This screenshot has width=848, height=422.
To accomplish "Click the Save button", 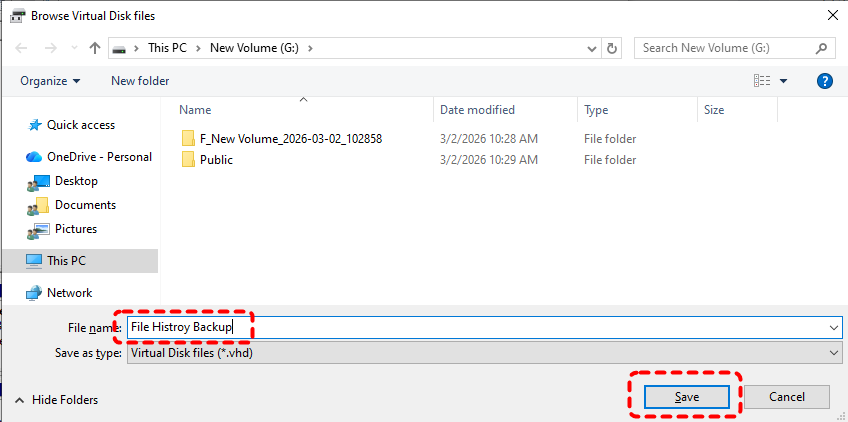I will 686,397.
